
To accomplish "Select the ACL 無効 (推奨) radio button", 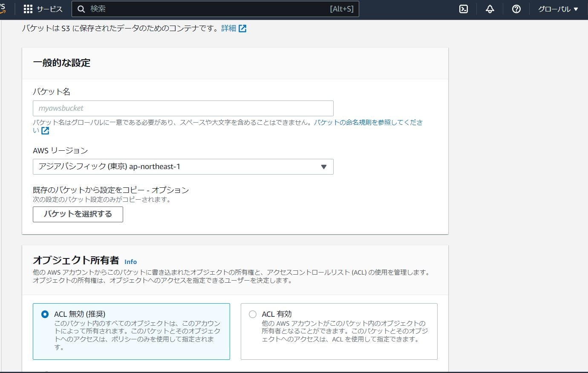I will point(45,314).
